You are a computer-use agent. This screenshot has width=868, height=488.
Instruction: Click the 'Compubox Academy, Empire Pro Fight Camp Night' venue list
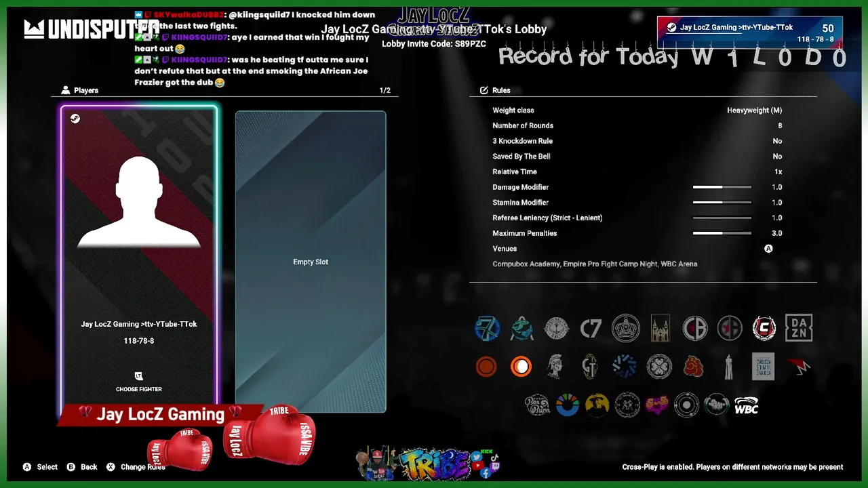pos(595,264)
